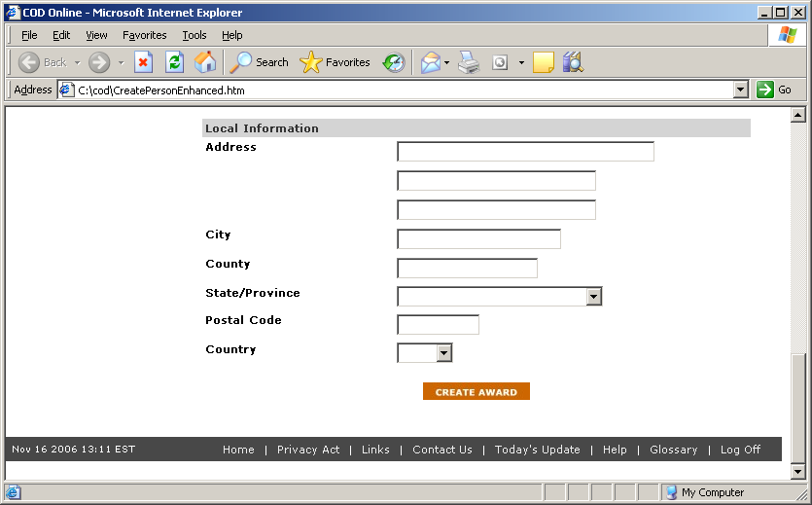
Task: Click the Local Information section header
Action: [x=476, y=127]
